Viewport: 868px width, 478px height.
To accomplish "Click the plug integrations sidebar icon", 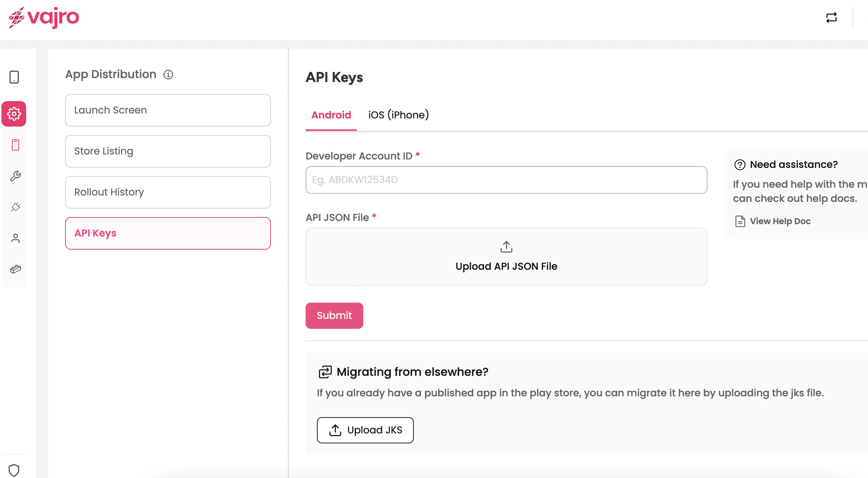I will tap(15, 207).
